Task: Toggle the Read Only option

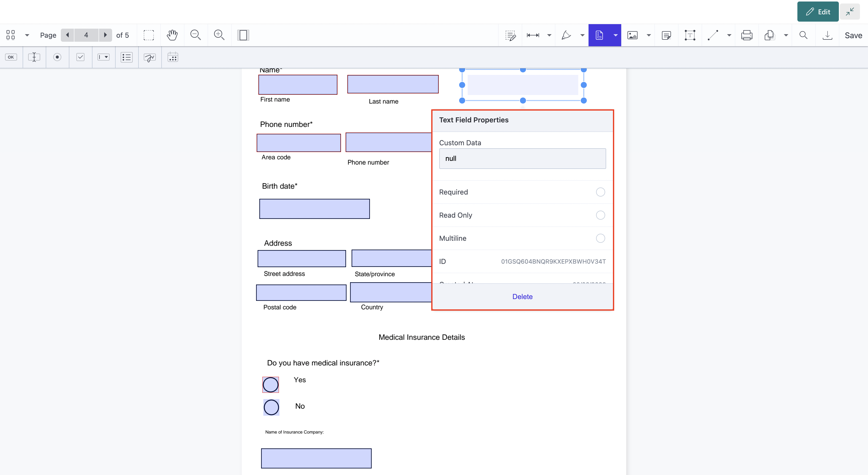Action: (600, 215)
